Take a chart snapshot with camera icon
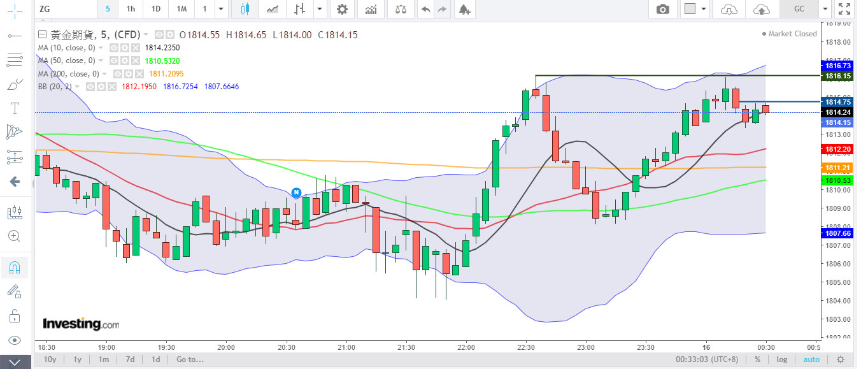This screenshot has width=868, height=369. [663, 9]
